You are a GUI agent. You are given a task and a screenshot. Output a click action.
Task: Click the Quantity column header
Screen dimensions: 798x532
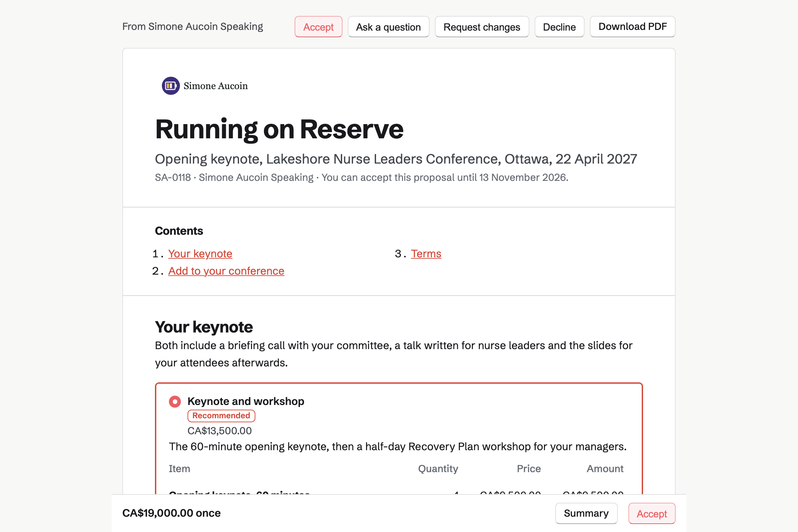tap(438, 468)
